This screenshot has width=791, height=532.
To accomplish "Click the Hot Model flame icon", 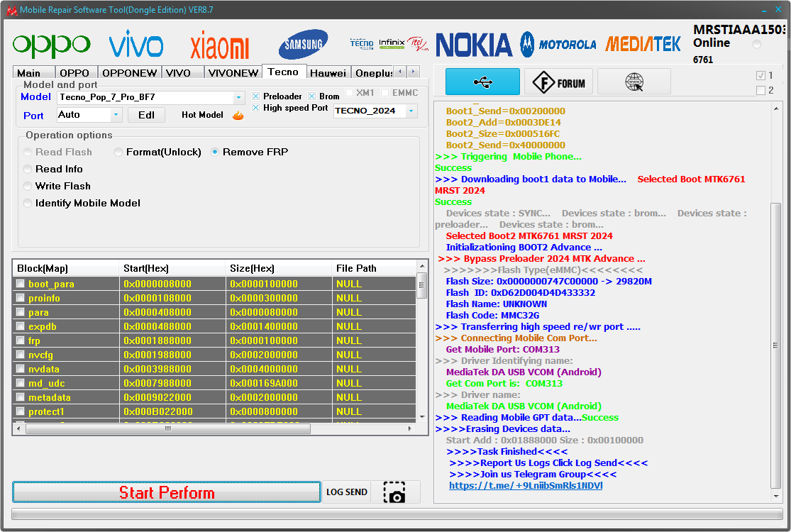I will tap(238, 116).
